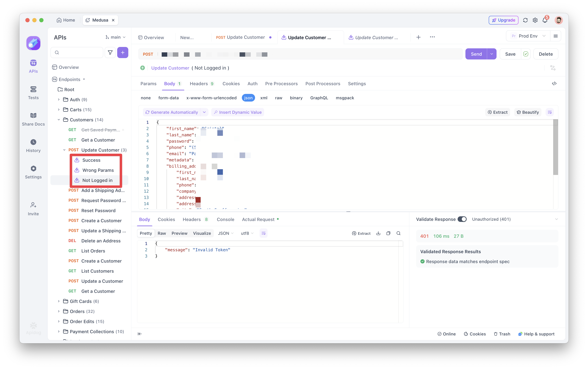Click the green check icon next to Save
Screen dimensions: 588x369
pyautogui.click(x=526, y=54)
